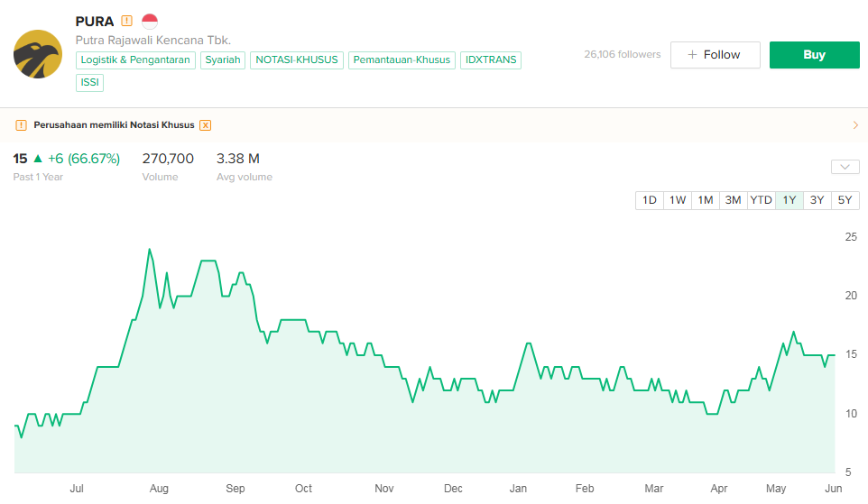The width and height of the screenshot is (868, 504).
Task: Select the 5Y time range
Action: (x=845, y=200)
